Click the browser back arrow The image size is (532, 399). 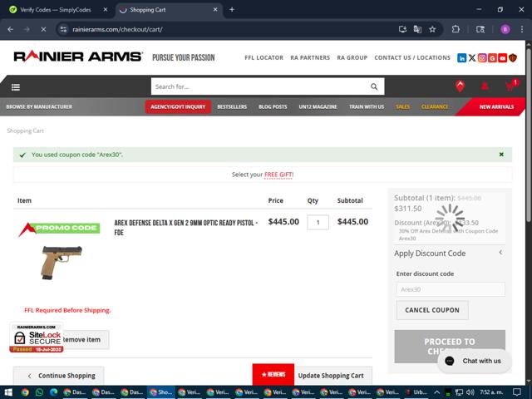pyautogui.click(x=11, y=30)
